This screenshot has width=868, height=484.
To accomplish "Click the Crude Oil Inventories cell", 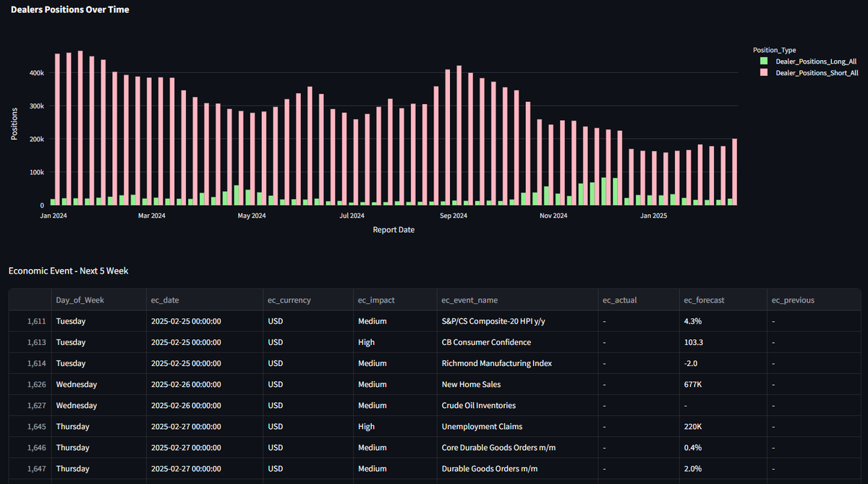I will pos(516,405).
